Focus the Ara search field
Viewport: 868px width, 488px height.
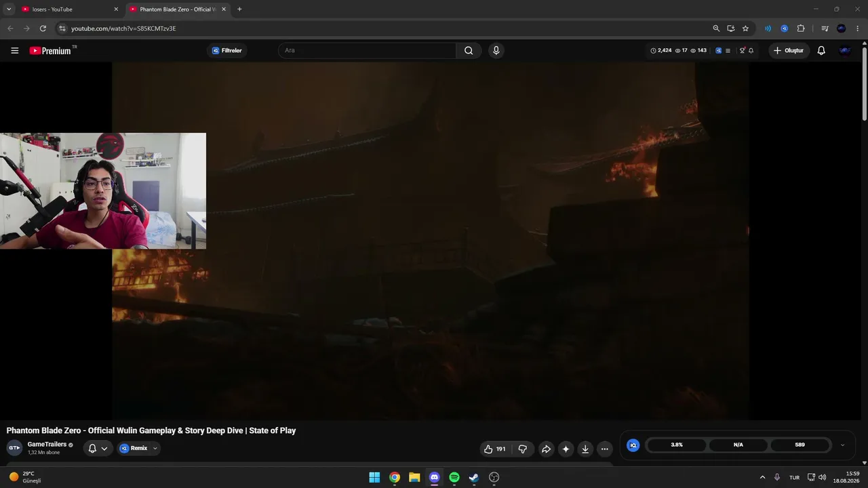coord(367,51)
